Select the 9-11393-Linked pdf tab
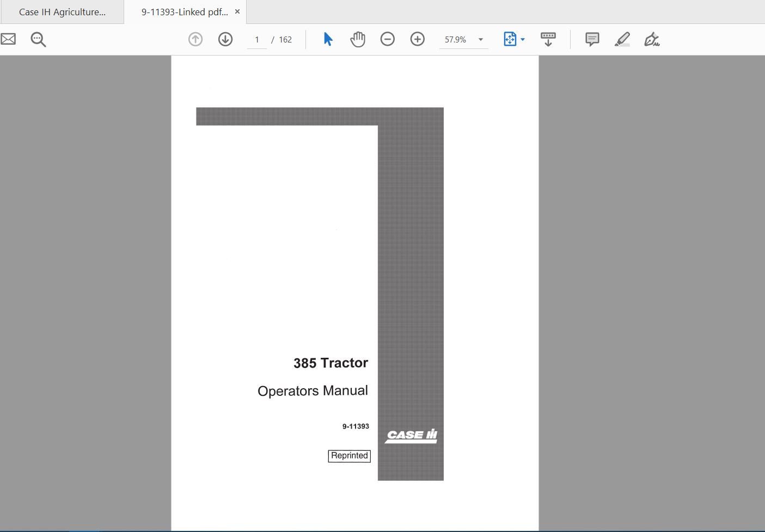The image size is (765, 532). click(x=185, y=12)
